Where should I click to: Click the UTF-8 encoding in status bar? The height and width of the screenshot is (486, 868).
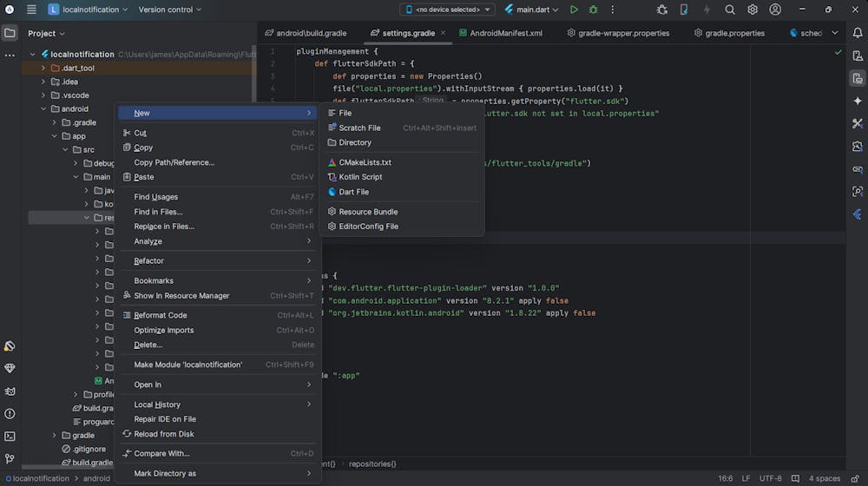[x=770, y=478]
